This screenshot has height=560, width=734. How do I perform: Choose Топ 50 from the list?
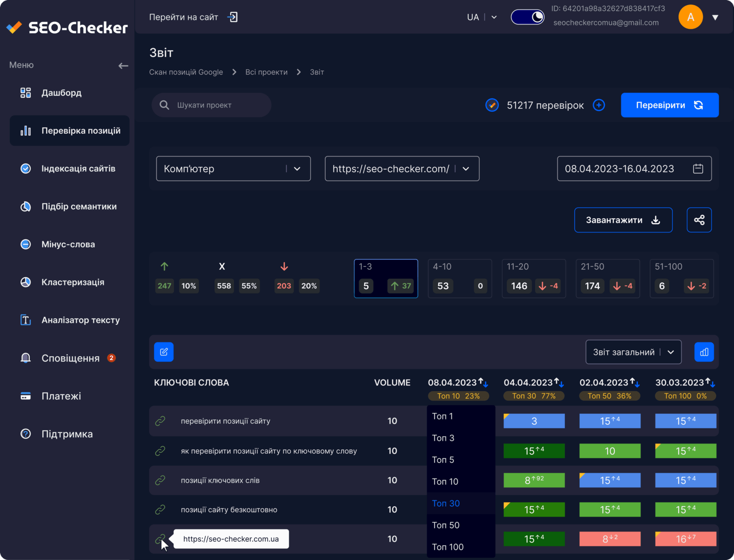pyautogui.click(x=445, y=525)
